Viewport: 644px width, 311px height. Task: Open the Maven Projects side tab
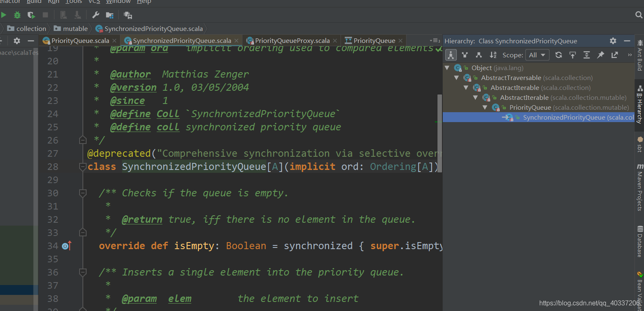click(640, 187)
